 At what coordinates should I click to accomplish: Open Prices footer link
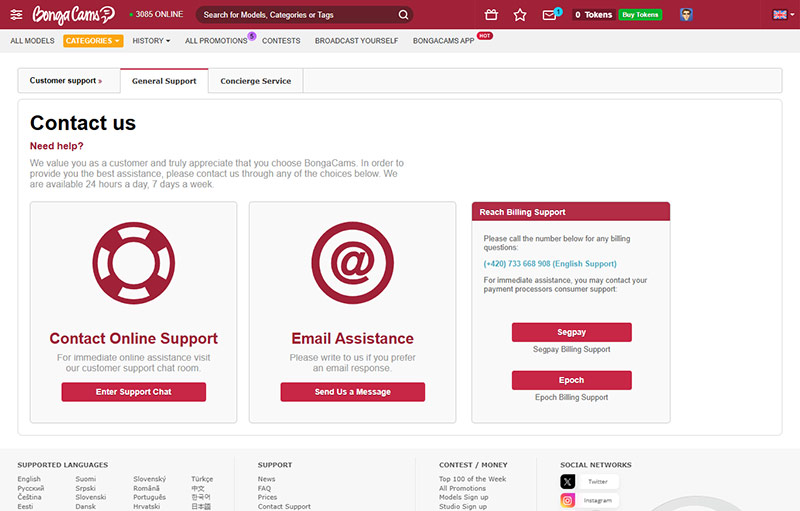(267, 497)
